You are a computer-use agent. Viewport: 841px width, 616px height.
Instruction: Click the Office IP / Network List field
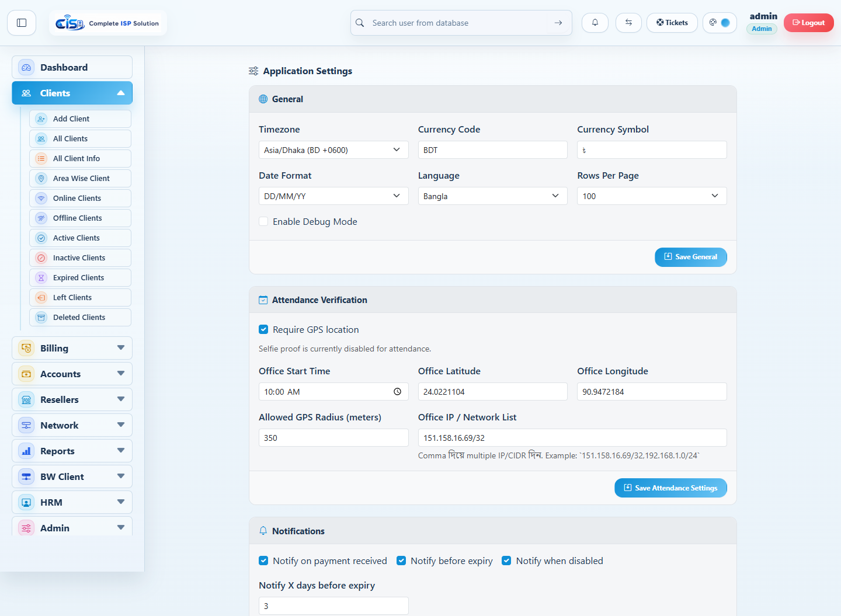coord(572,437)
